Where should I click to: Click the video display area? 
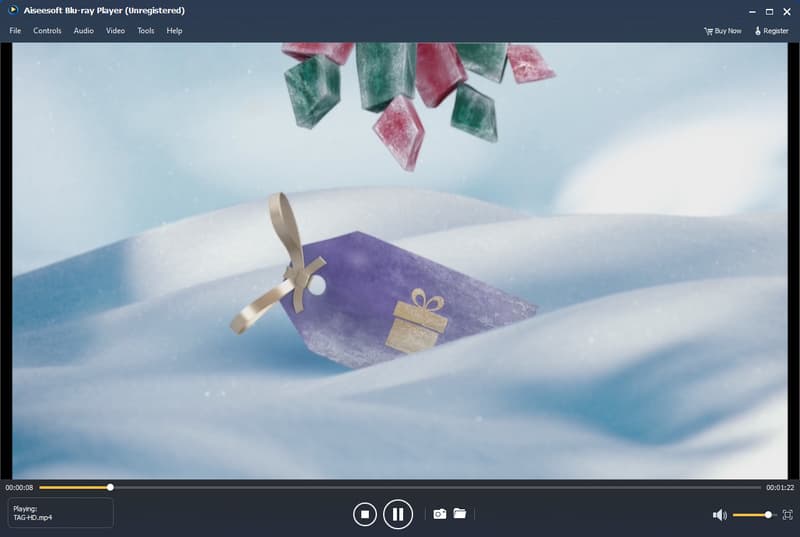(x=400, y=260)
